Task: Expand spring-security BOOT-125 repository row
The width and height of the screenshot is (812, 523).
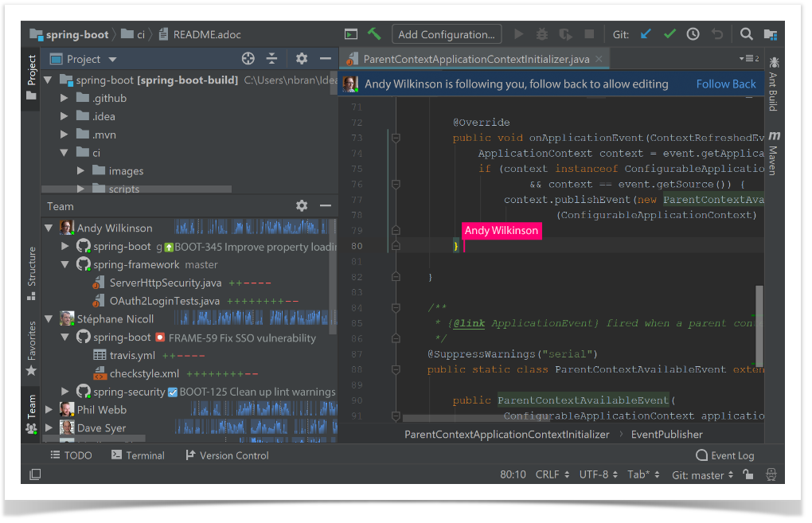Action: tap(64, 391)
